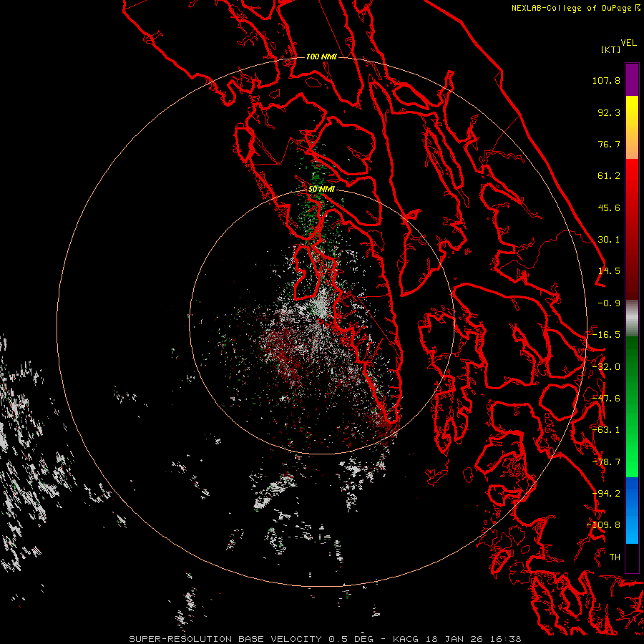The height and width of the screenshot is (644, 644).
Task: Click the TH label in legend
Action: [x=615, y=557]
